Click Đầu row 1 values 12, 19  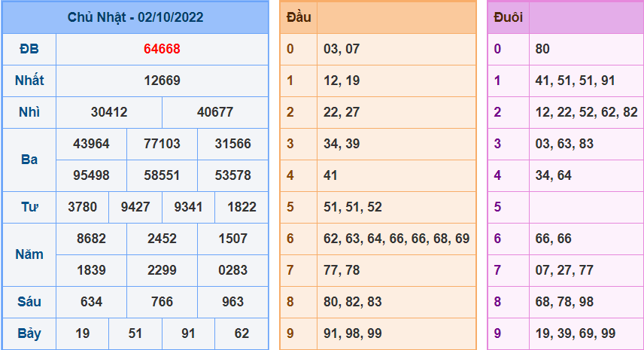[x=342, y=81]
